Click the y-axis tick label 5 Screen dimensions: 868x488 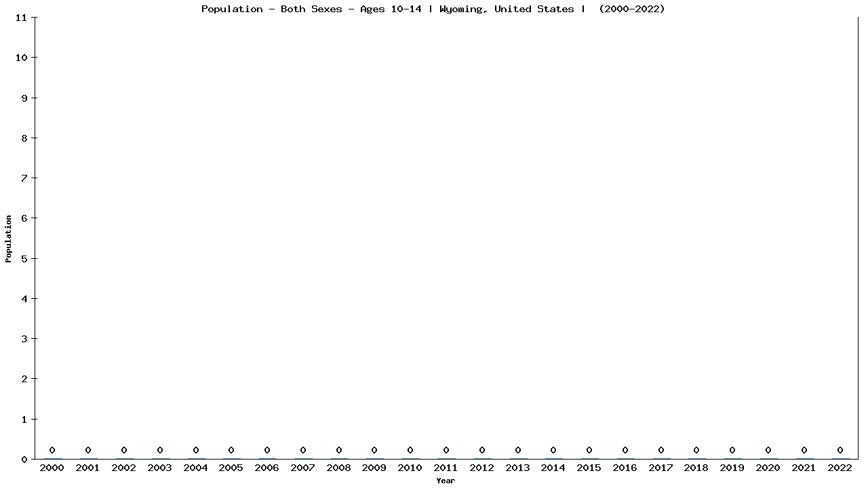pyautogui.click(x=24, y=259)
